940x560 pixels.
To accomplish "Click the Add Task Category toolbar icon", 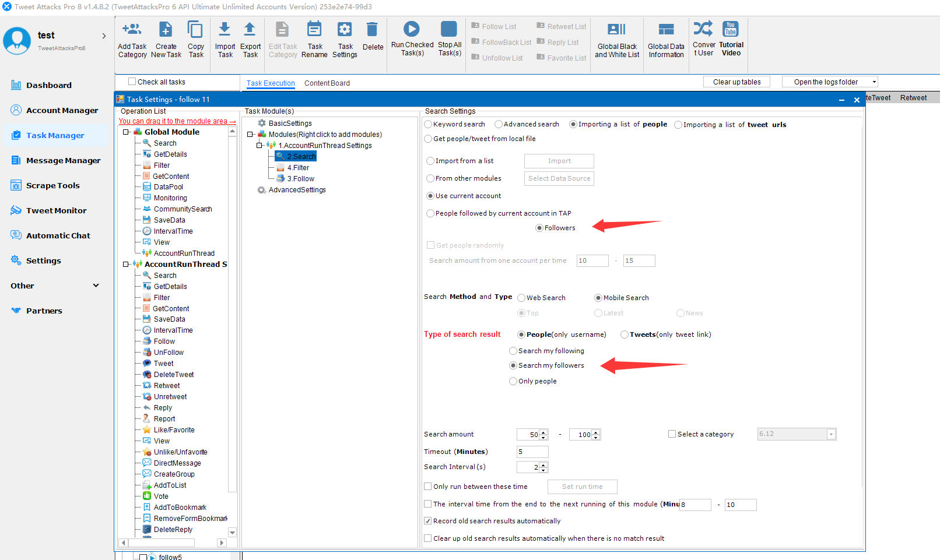I will 132,29.
